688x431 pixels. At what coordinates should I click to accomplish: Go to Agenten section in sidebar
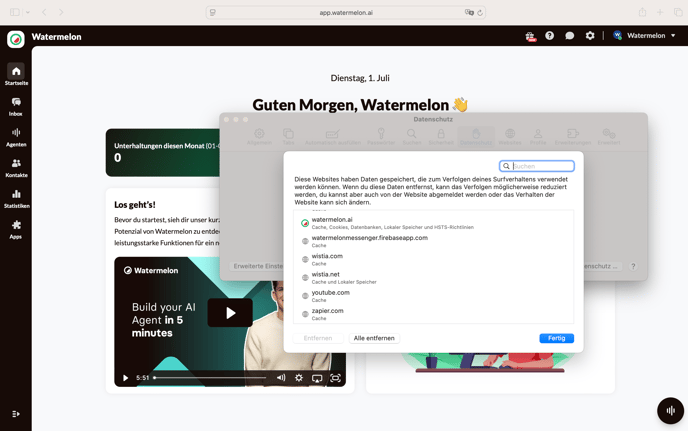(16, 137)
